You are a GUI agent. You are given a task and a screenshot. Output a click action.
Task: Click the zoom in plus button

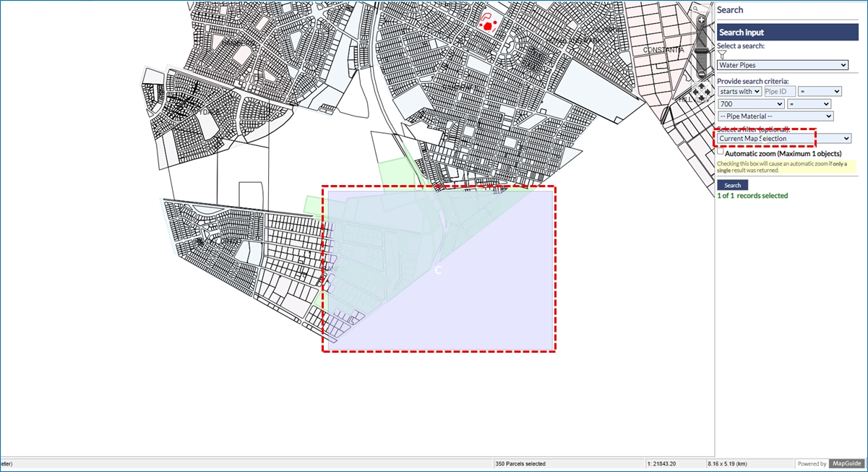701,21
